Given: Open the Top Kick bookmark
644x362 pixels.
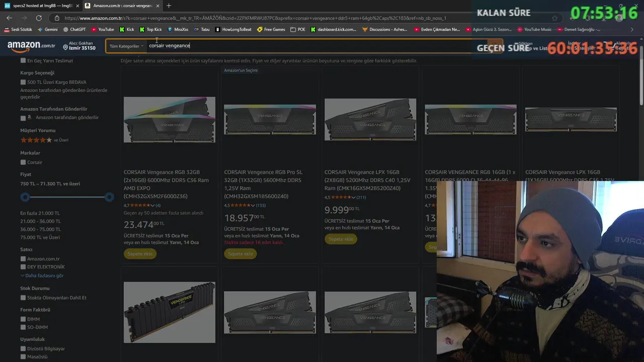Looking at the screenshot, I should click(x=150, y=30).
